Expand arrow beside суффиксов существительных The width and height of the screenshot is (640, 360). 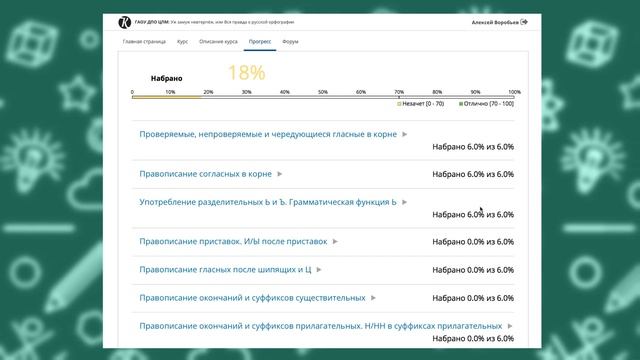click(x=373, y=298)
